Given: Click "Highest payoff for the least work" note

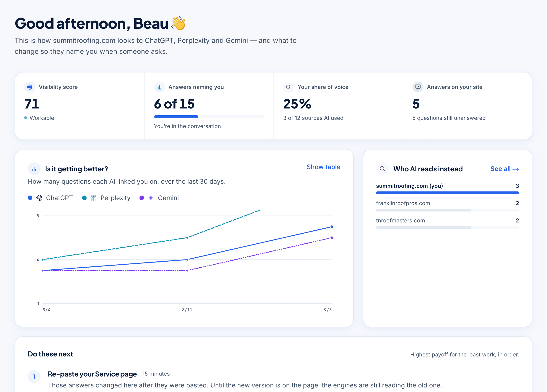Looking at the screenshot, I should (x=464, y=354).
